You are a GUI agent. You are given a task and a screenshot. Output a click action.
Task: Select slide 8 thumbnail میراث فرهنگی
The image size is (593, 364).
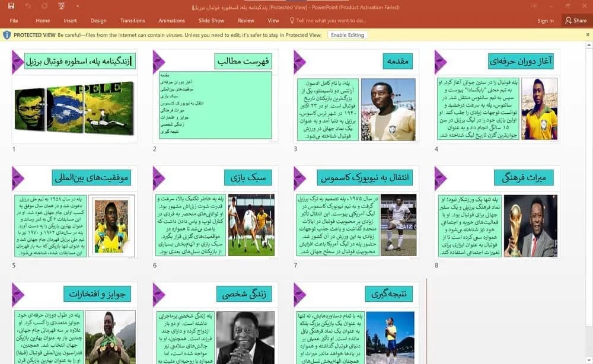coord(498,212)
